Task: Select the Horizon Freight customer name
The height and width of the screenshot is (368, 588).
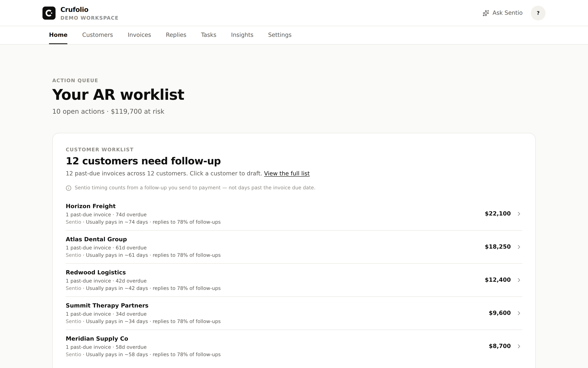Action: [91, 206]
